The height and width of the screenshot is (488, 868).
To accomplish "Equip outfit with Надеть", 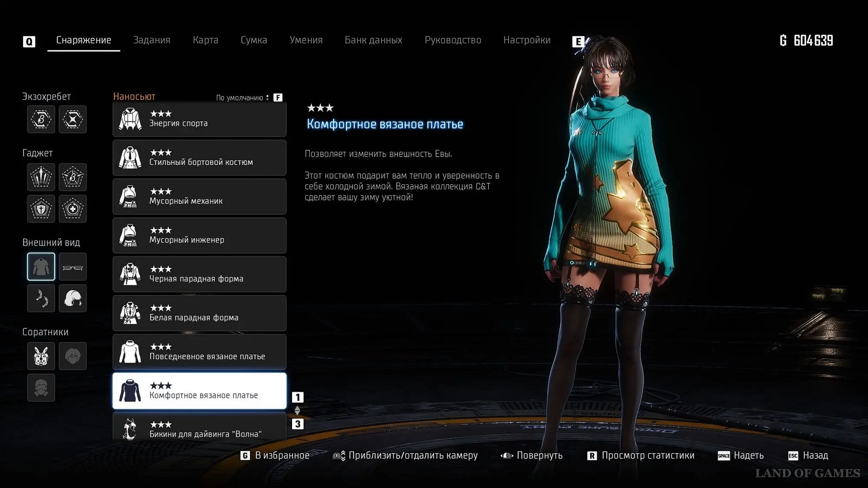I will click(x=749, y=455).
